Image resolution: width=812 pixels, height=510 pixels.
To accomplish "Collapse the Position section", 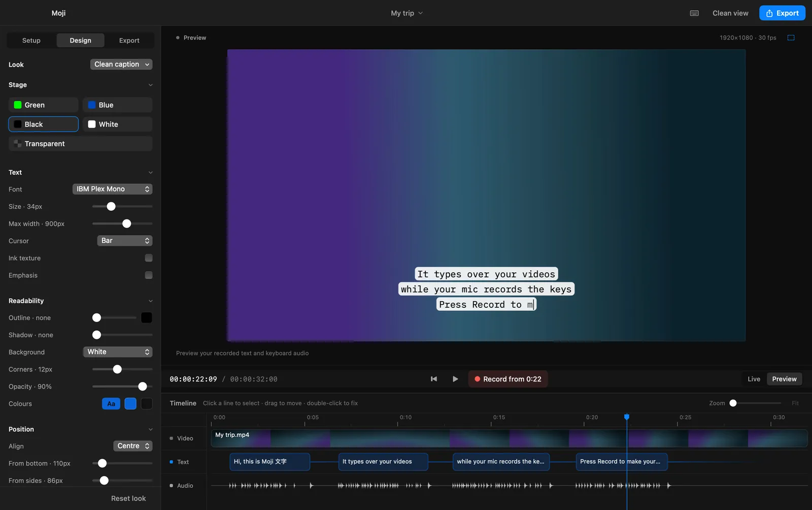I will [150, 429].
